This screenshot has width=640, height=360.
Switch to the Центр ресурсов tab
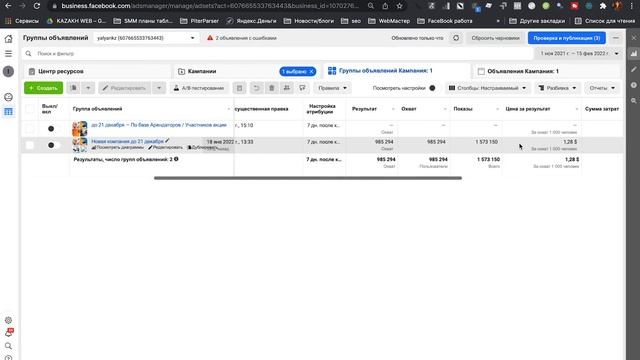pyautogui.click(x=97, y=71)
